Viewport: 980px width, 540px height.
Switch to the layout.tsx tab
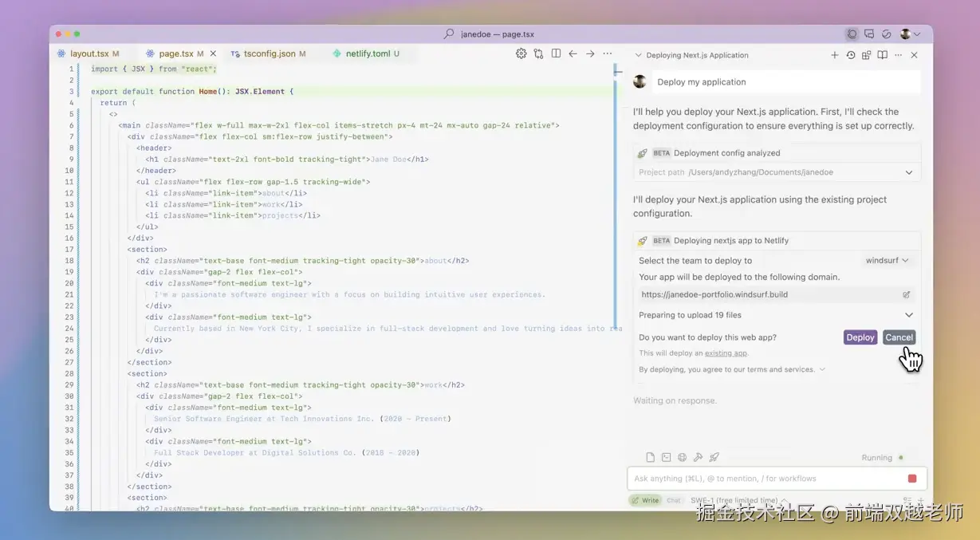pos(89,53)
